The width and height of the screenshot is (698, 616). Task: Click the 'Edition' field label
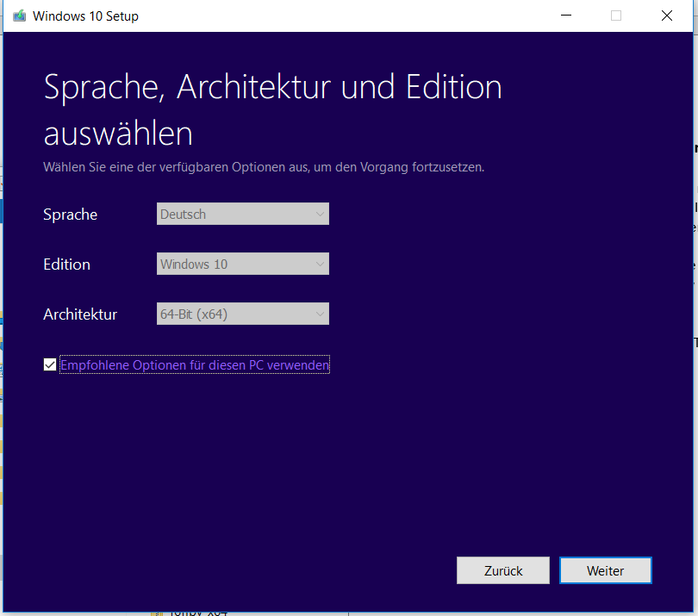[66, 264]
